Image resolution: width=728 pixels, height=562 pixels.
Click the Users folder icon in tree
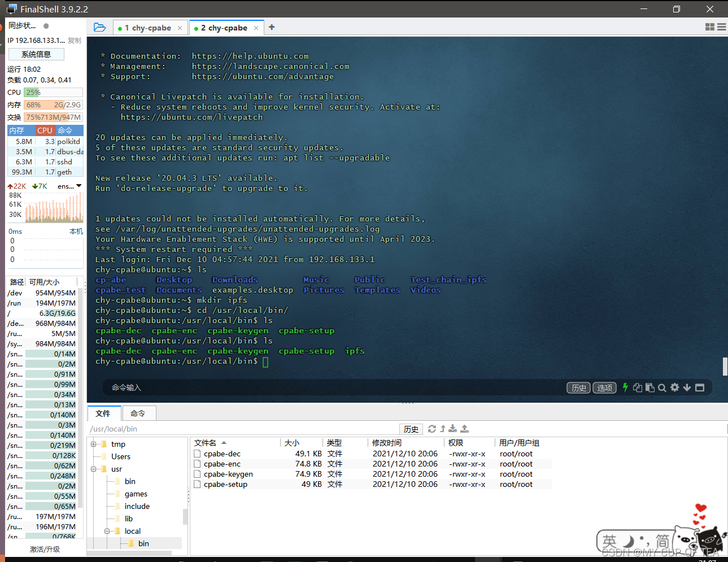(x=103, y=456)
